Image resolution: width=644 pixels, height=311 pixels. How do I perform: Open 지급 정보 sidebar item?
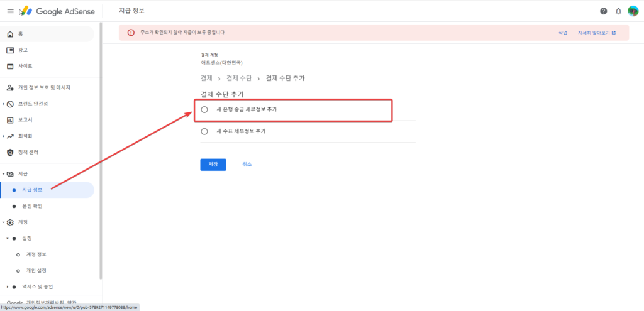47,190
